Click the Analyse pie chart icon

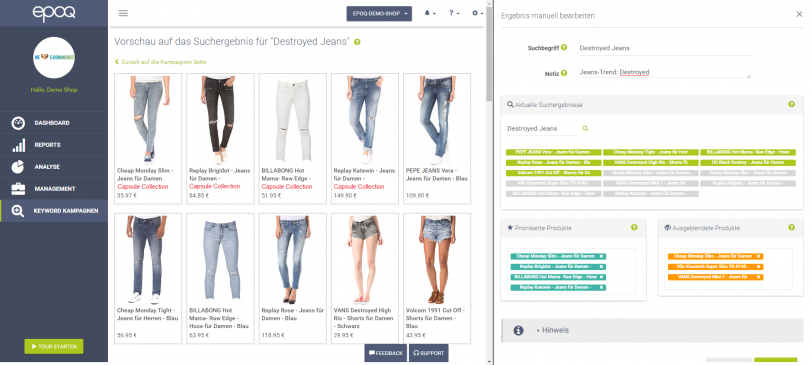click(x=18, y=167)
